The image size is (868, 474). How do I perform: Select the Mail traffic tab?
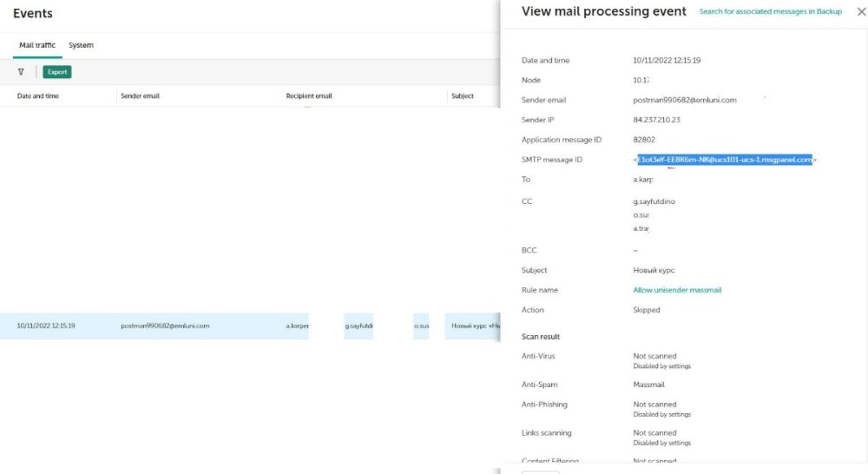point(37,45)
